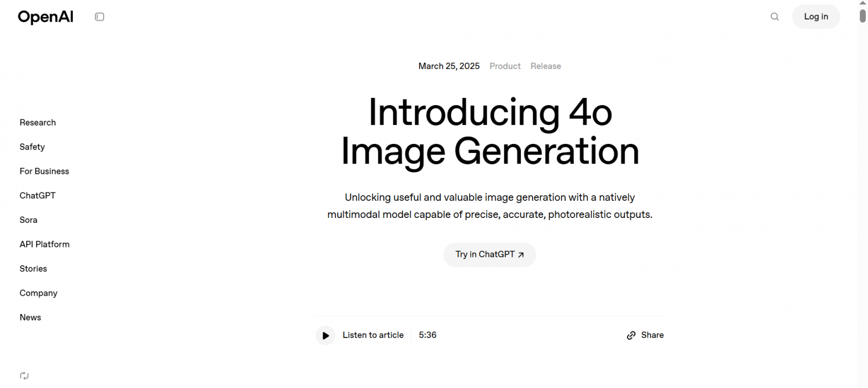Open API Platform page

45,245
